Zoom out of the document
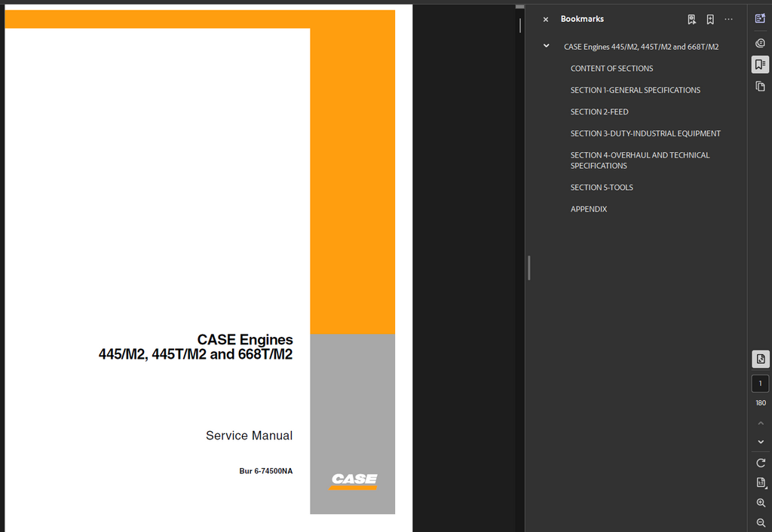Image resolution: width=772 pixels, height=532 pixels. point(761,523)
